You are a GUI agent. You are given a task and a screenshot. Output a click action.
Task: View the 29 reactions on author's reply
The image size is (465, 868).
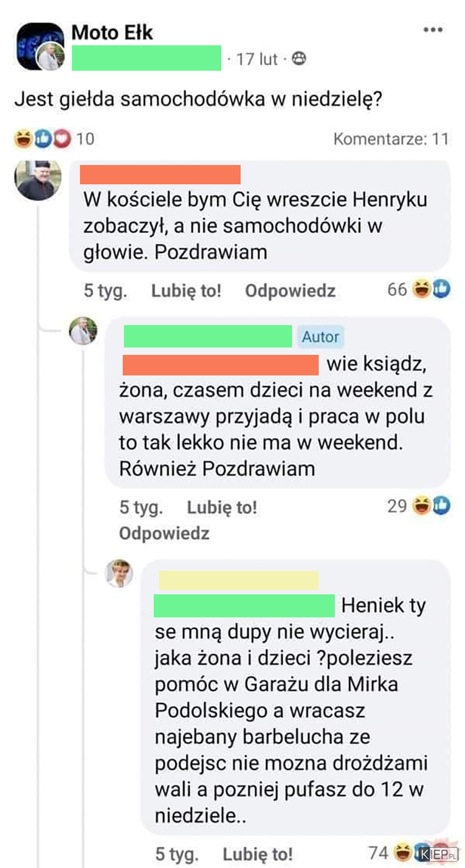click(418, 506)
